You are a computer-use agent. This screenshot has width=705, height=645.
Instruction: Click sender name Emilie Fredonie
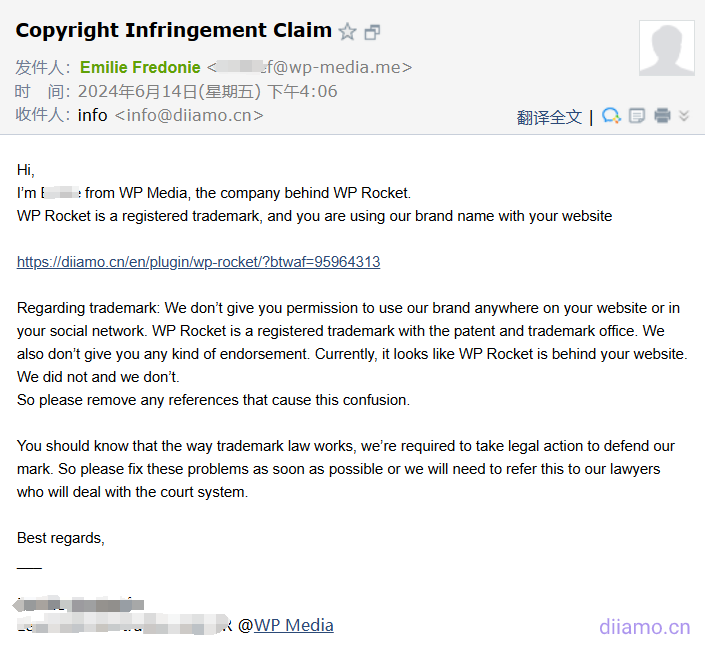pos(140,68)
